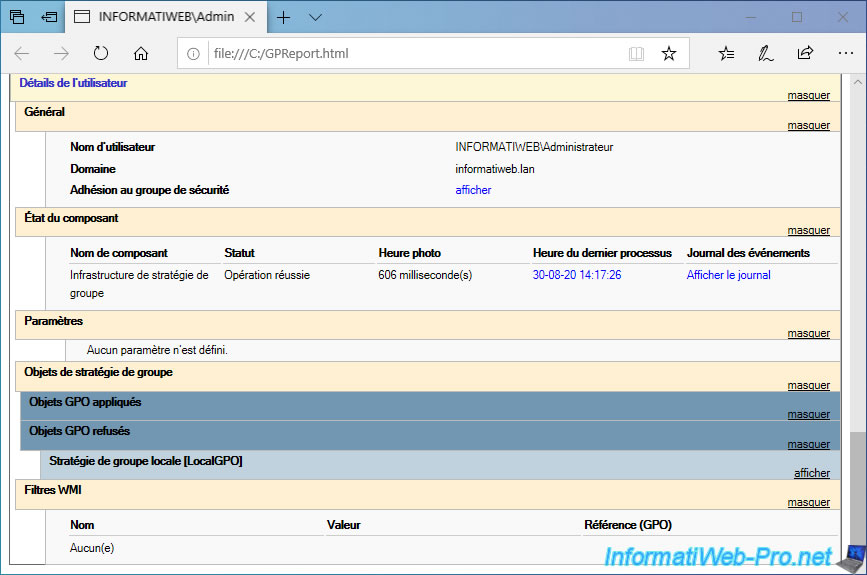Click the Share page icon
The image size is (867, 575).
click(x=804, y=53)
